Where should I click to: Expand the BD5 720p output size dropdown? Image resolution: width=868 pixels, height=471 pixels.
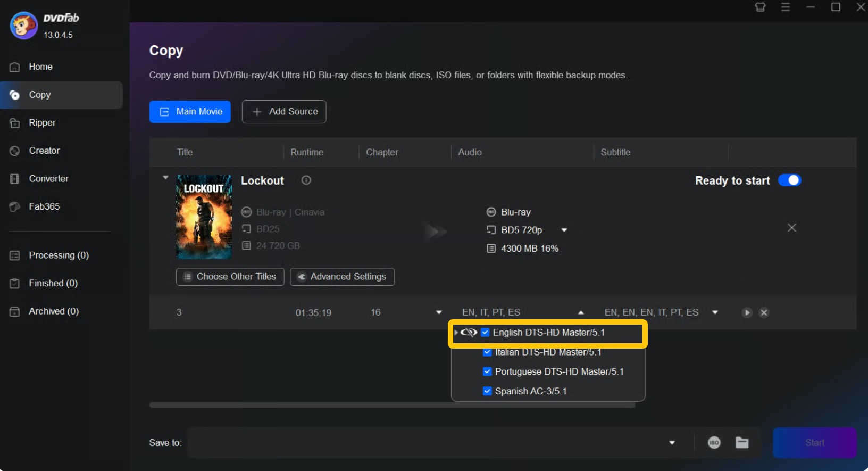click(564, 230)
